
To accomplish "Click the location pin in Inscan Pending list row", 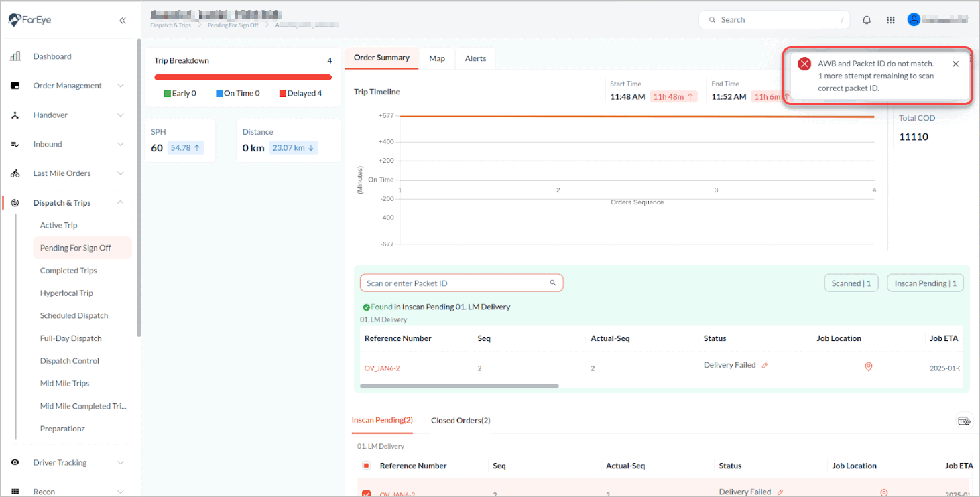I will (884, 493).
